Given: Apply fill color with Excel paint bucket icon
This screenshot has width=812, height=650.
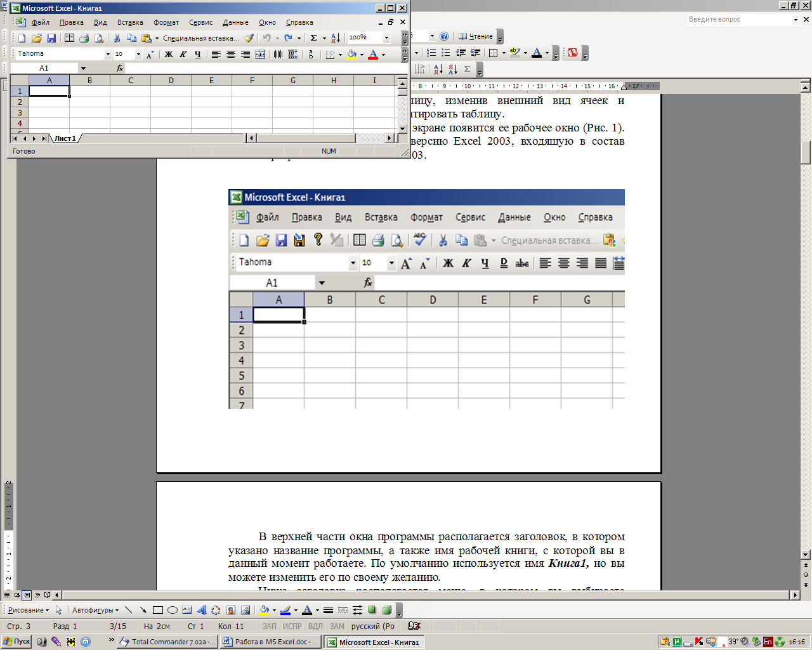Looking at the screenshot, I should (351, 55).
